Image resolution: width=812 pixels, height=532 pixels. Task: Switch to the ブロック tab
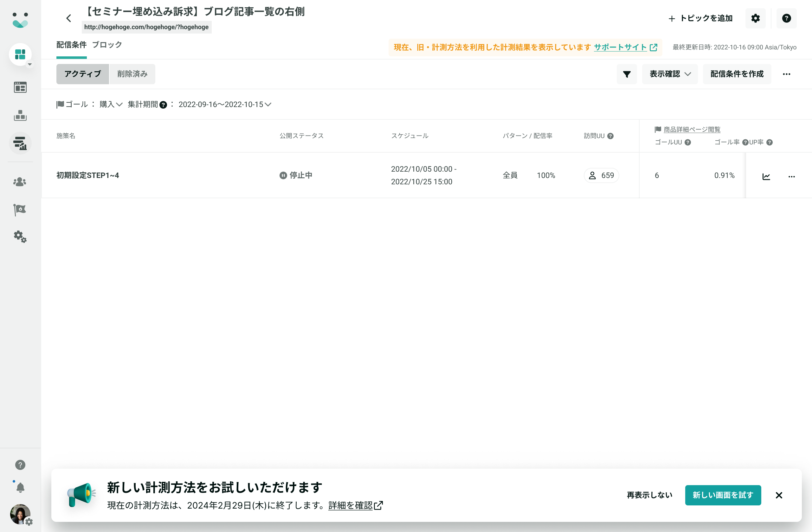pos(107,45)
